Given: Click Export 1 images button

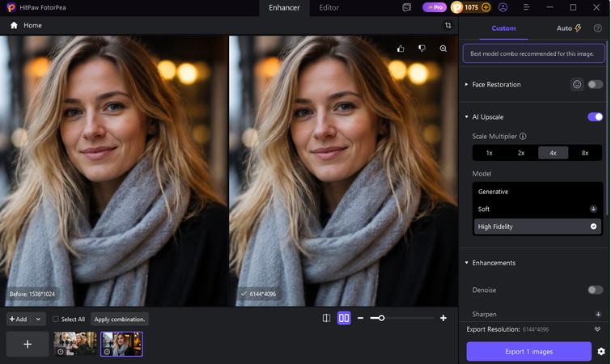Looking at the screenshot, I should tap(528, 351).
